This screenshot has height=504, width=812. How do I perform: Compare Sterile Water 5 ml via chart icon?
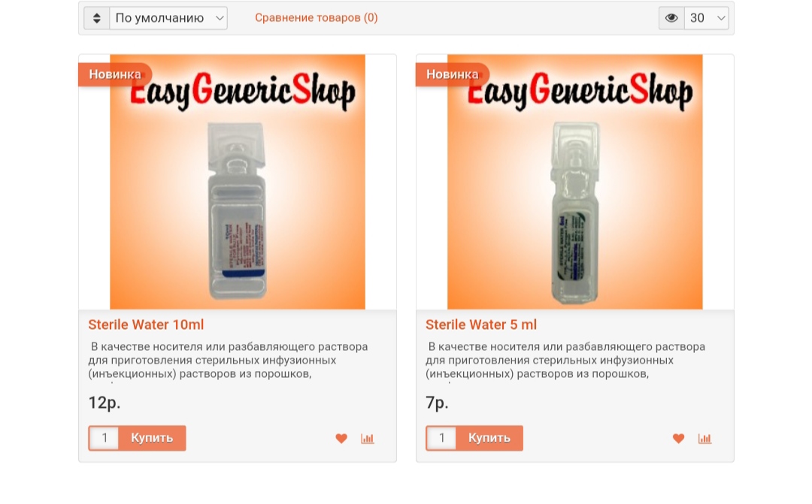coord(704,439)
